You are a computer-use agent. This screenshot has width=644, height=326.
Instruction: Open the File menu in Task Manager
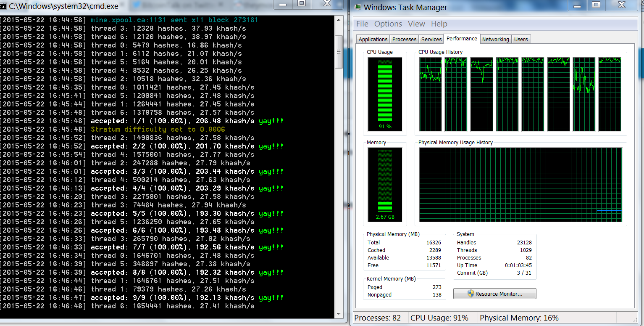[362, 24]
